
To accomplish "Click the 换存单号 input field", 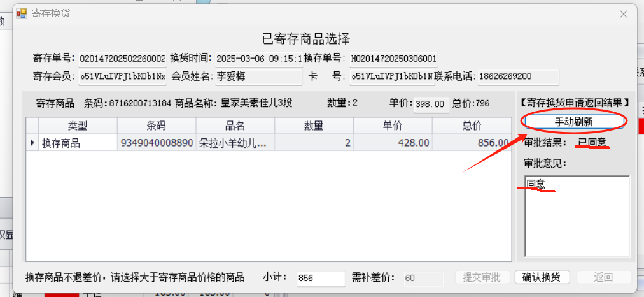I will pyautogui.click(x=393, y=59).
